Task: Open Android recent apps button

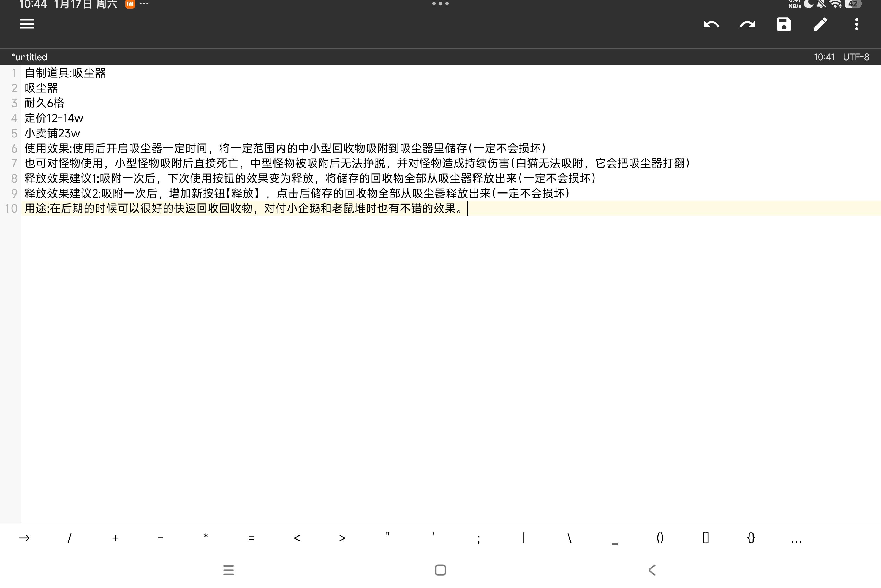Action: point(229,570)
